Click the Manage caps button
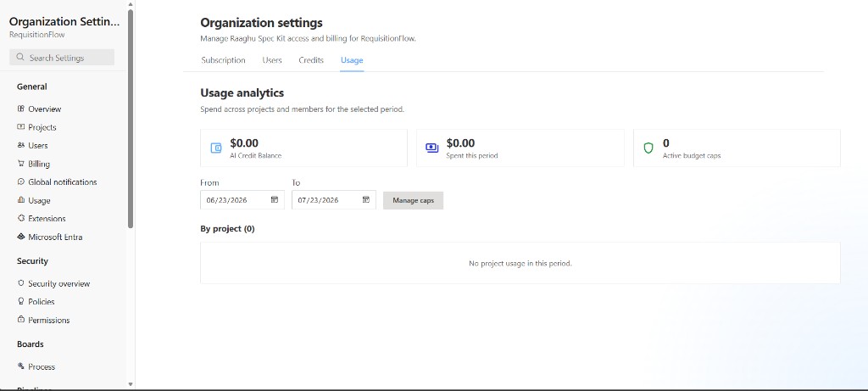 413,200
